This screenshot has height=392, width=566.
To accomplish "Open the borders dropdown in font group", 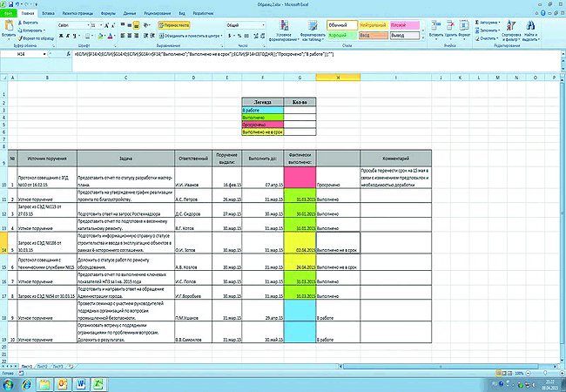I will coord(91,36).
